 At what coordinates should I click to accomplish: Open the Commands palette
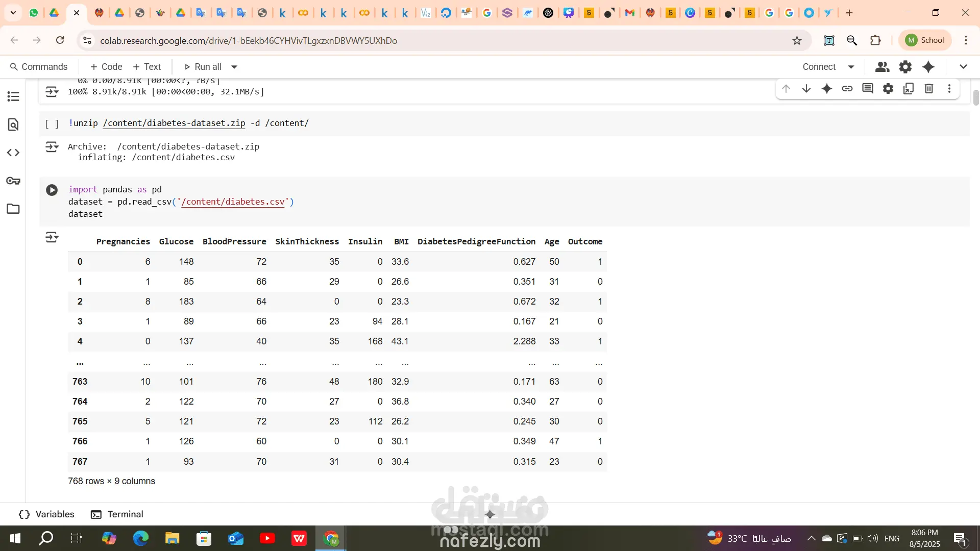tap(39, 67)
